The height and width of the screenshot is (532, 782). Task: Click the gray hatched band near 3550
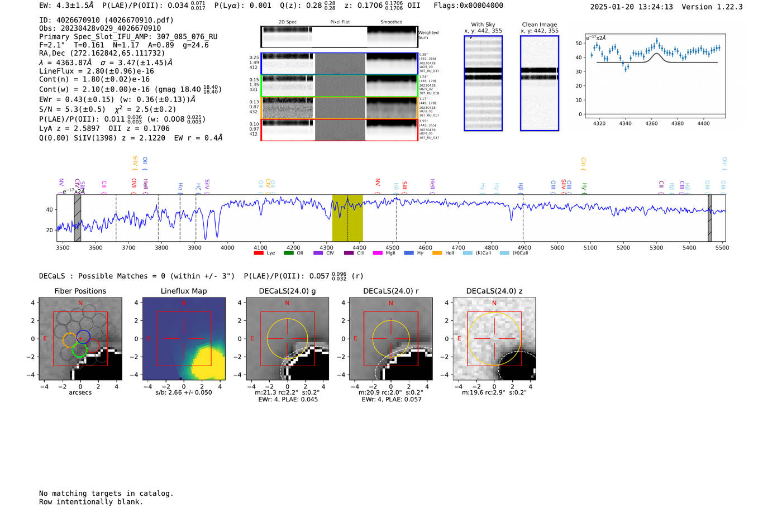78,218
